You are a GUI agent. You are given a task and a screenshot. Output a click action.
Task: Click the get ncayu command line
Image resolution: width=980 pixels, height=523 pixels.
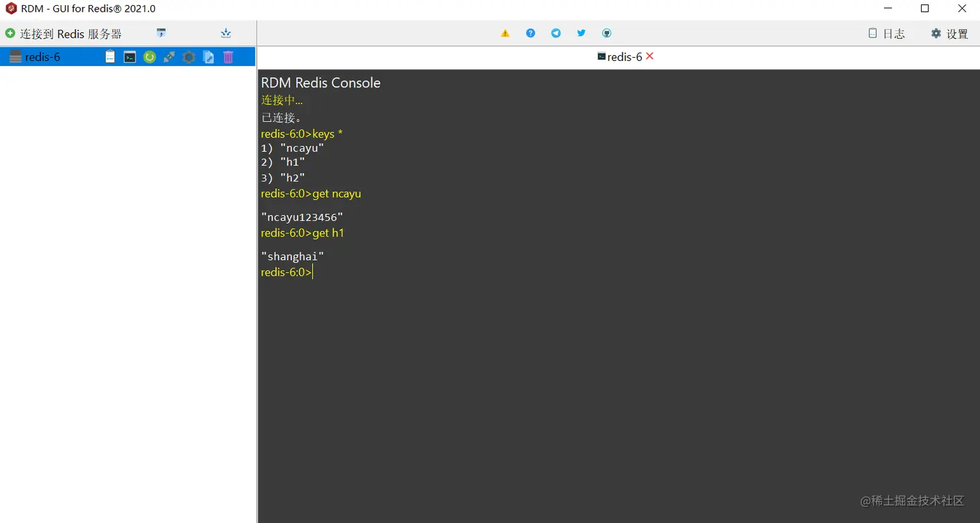coord(311,194)
